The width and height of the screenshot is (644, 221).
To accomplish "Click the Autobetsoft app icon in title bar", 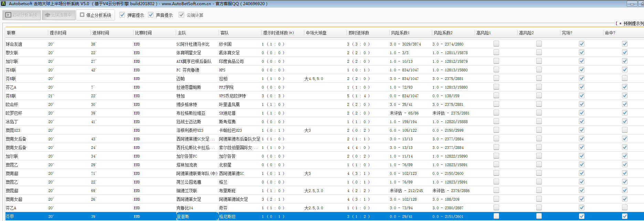I will point(3,3).
